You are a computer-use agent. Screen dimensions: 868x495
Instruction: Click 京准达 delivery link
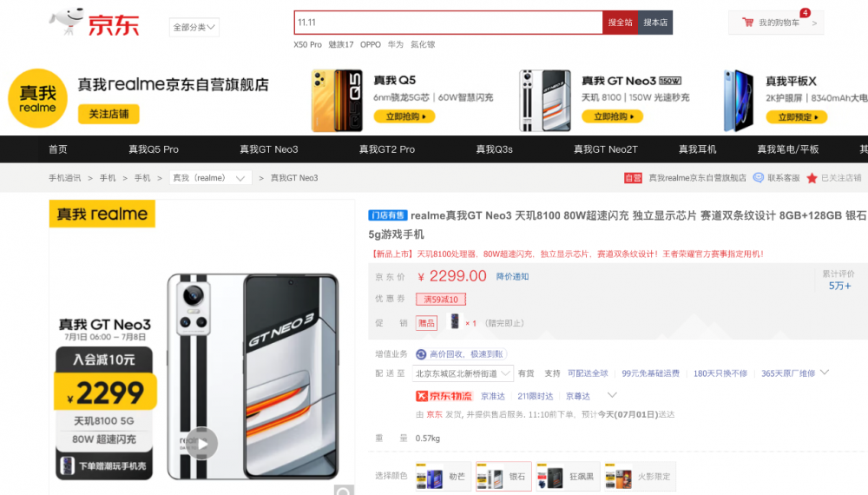point(493,396)
